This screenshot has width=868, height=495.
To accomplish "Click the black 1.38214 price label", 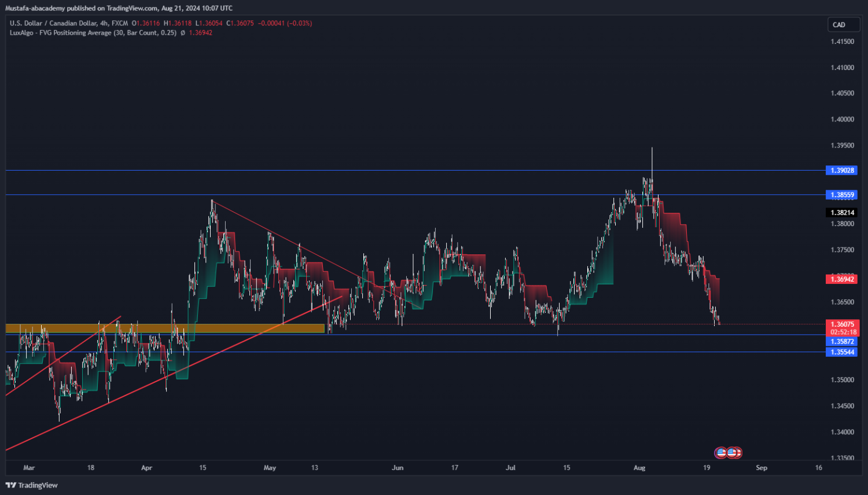I will pos(842,213).
